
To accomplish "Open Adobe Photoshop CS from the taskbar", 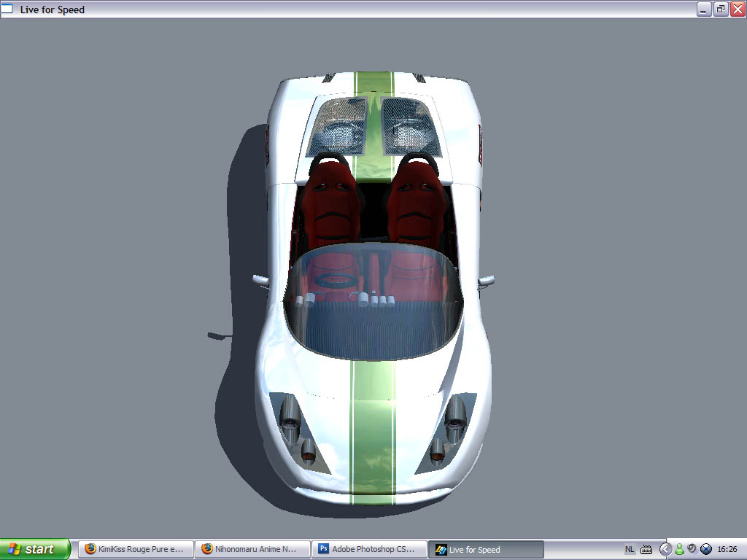I will click(370, 549).
